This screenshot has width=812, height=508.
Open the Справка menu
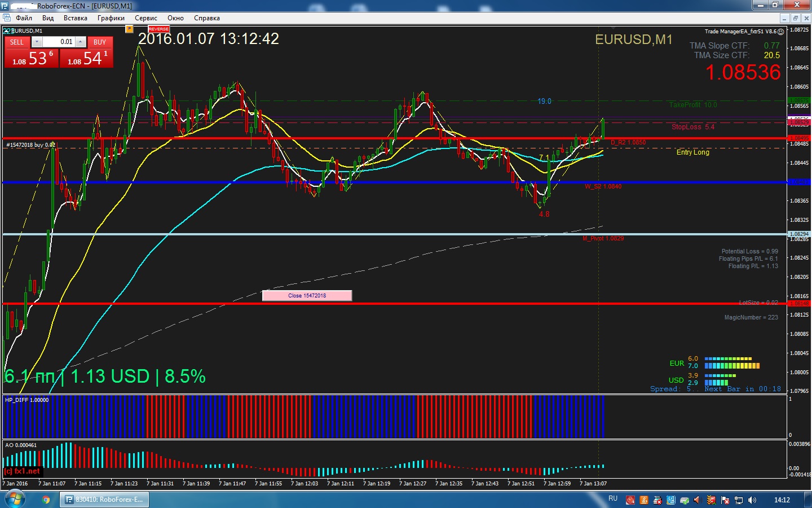pos(207,18)
